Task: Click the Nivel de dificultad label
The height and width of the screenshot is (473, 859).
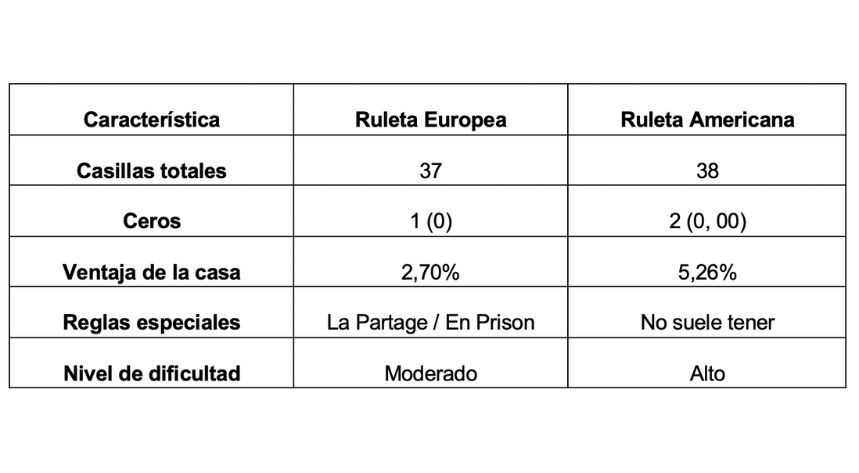Action: (151, 374)
